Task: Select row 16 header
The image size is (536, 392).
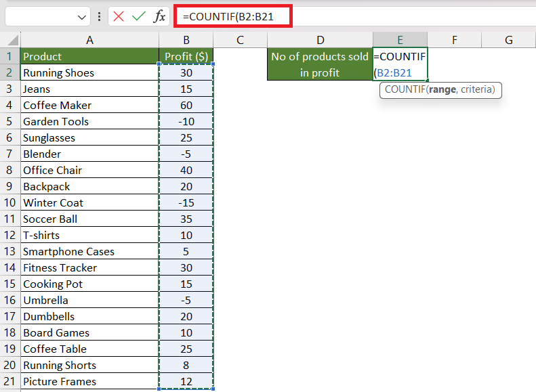Action: 9,300
